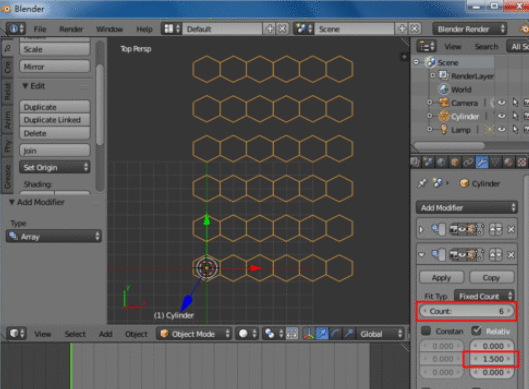The height and width of the screenshot is (389, 529).
Task: Remove the first collapsed modifier
Action: (511, 229)
